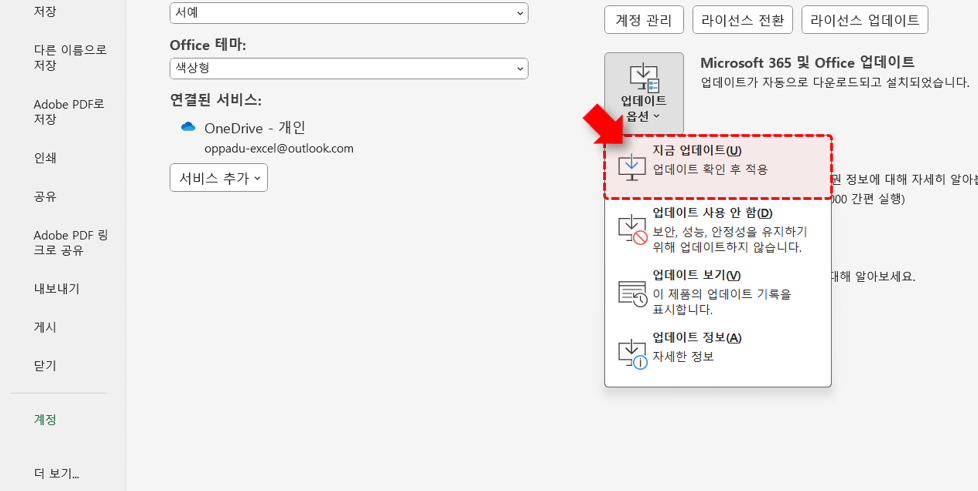
Task: Select 게시 in the sidebar
Action: tap(45, 327)
